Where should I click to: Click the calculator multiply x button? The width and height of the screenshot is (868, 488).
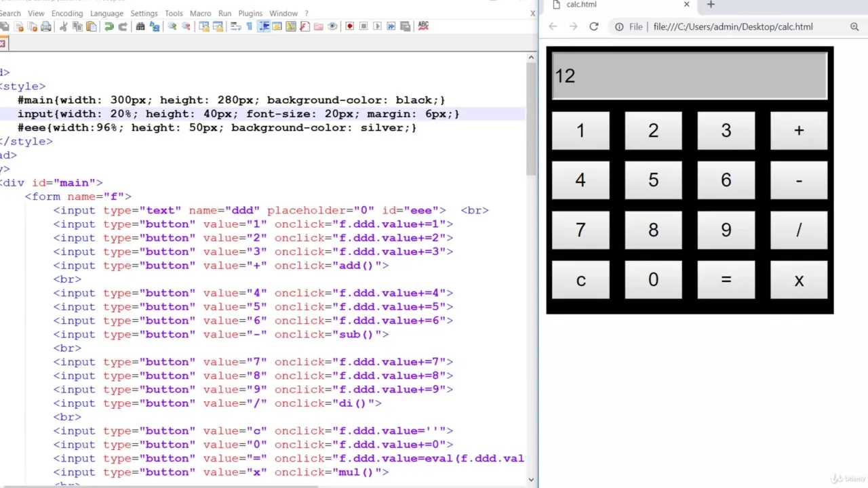pyautogui.click(x=799, y=280)
